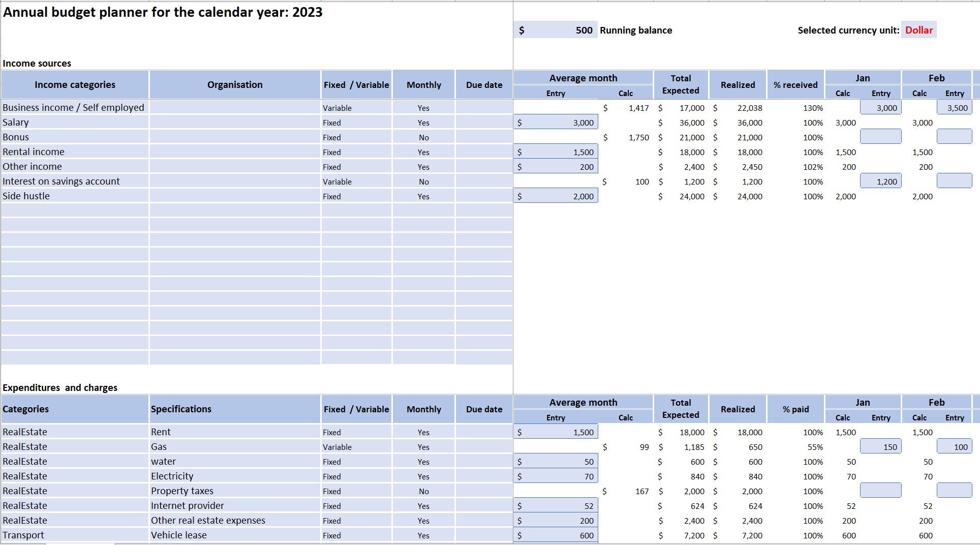Select the Gas specification cell

click(235, 446)
